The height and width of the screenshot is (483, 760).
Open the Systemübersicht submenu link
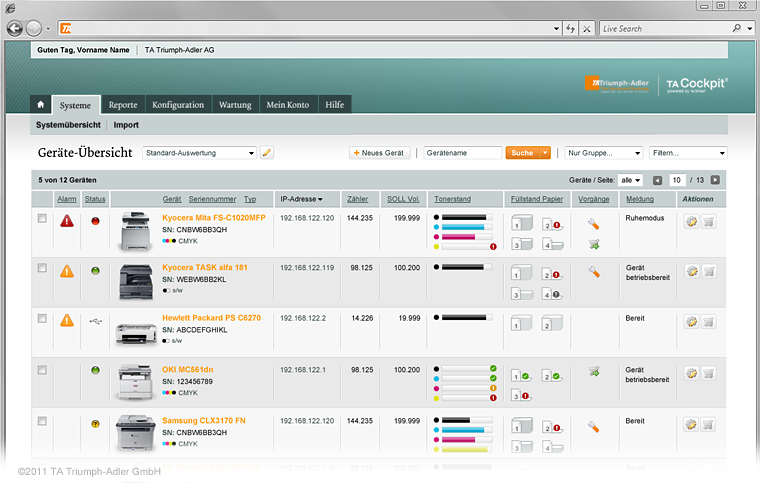point(68,125)
